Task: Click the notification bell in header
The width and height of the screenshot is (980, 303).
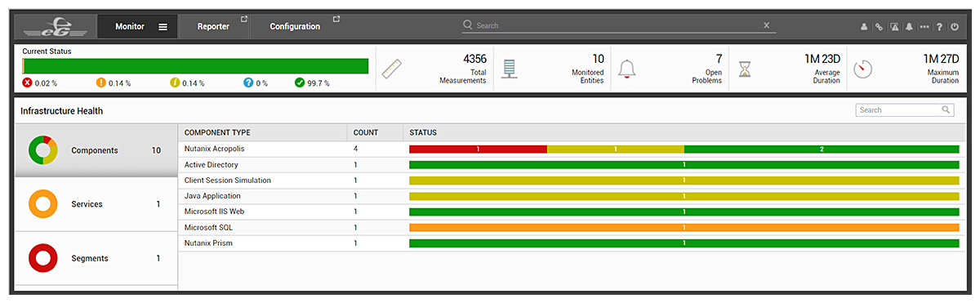Action: 909,27
